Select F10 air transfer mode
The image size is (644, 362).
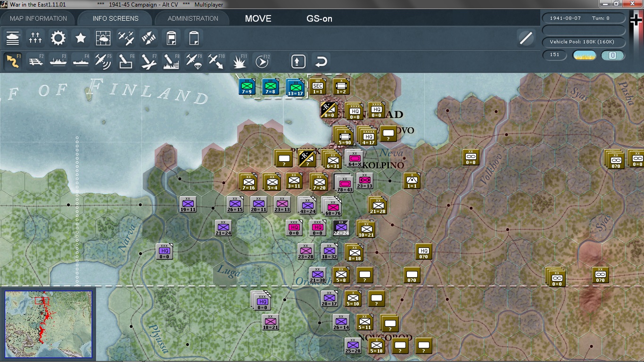coord(216,61)
